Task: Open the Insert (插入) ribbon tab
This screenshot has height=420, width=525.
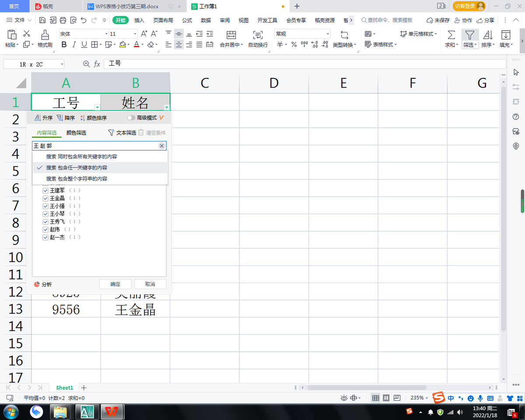Action: tap(139, 20)
